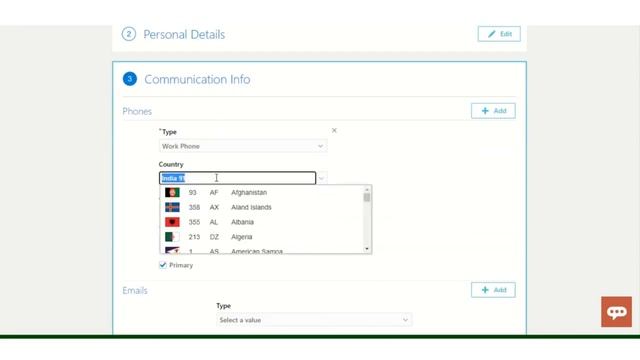Image resolution: width=640 pixels, height=360 pixels.
Task: Open the chat assistant icon
Action: pyautogui.click(x=616, y=312)
